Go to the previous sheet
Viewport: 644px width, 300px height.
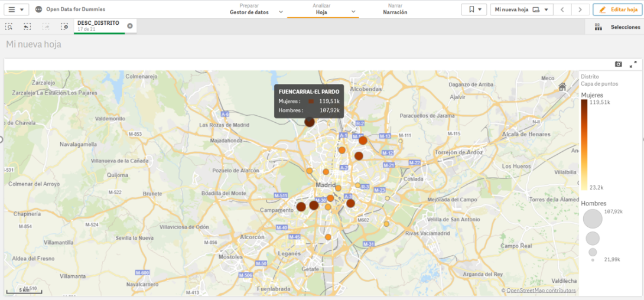click(x=562, y=9)
